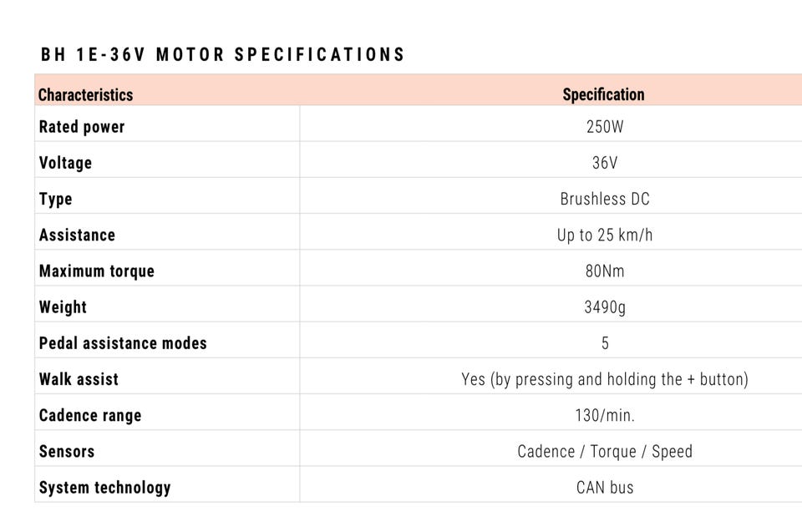
Task: Click the Cadence range label
Action: pyautogui.click(x=90, y=415)
